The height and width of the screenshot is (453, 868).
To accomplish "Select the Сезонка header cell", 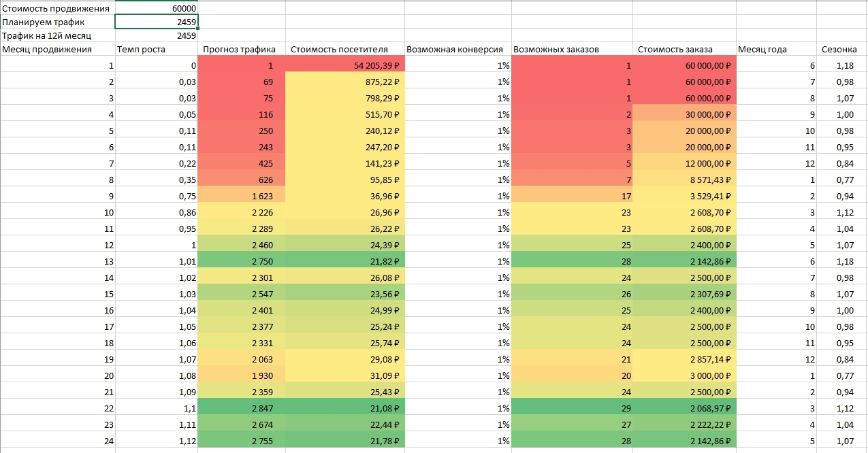I will (842, 49).
